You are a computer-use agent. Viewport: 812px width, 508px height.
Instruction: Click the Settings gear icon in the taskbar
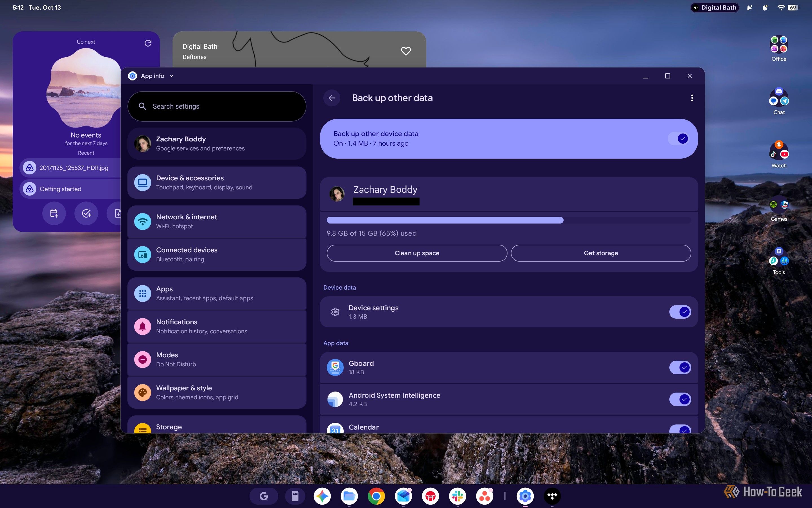(525, 496)
